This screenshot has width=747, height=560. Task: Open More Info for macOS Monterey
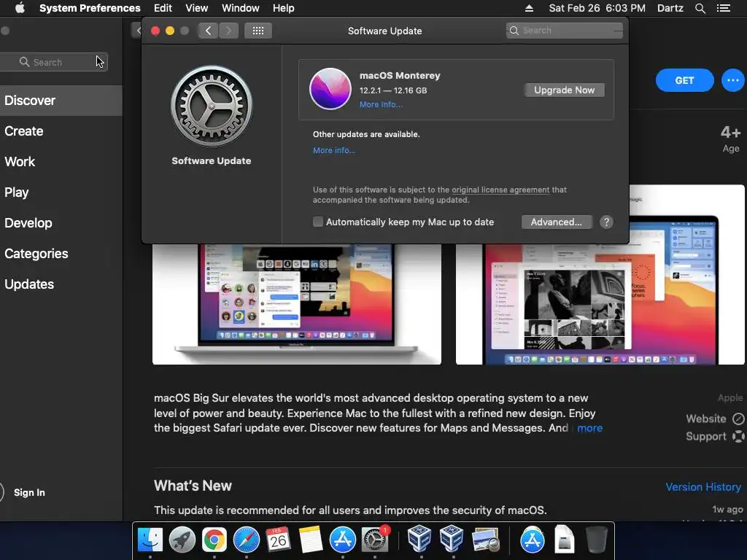[381, 104]
